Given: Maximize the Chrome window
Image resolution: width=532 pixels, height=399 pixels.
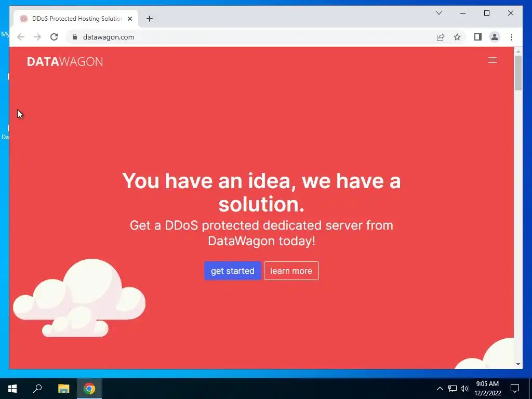Looking at the screenshot, I should 486,13.
